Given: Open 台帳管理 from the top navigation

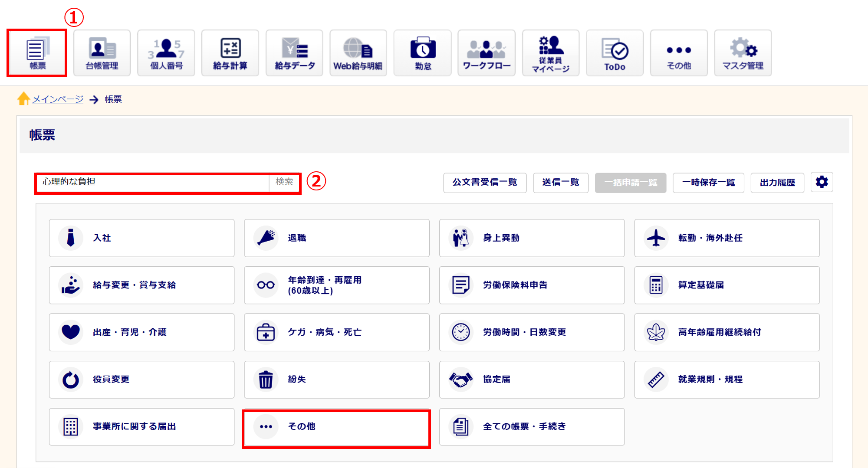Looking at the screenshot, I should click(102, 53).
